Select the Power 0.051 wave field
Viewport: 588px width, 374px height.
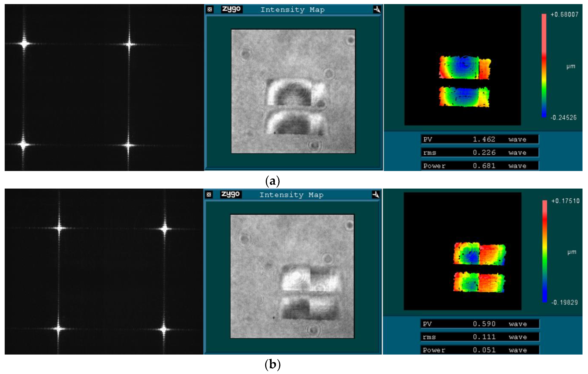[480, 350]
